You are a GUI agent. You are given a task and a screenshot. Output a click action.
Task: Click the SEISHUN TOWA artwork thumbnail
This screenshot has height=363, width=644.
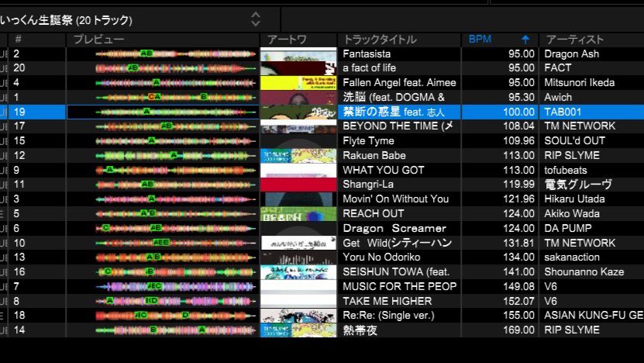point(298,272)
